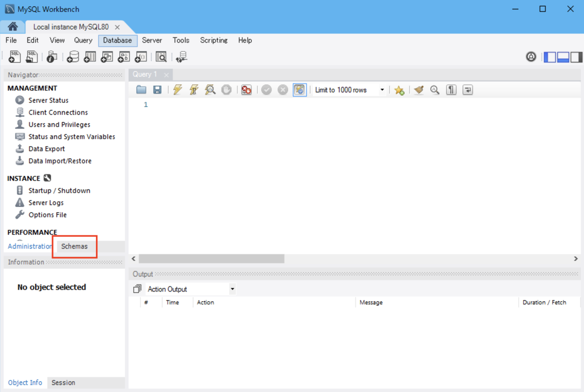Open the Query menu
This screenshot has width=584, height=392.
click(x=83, y=40)
